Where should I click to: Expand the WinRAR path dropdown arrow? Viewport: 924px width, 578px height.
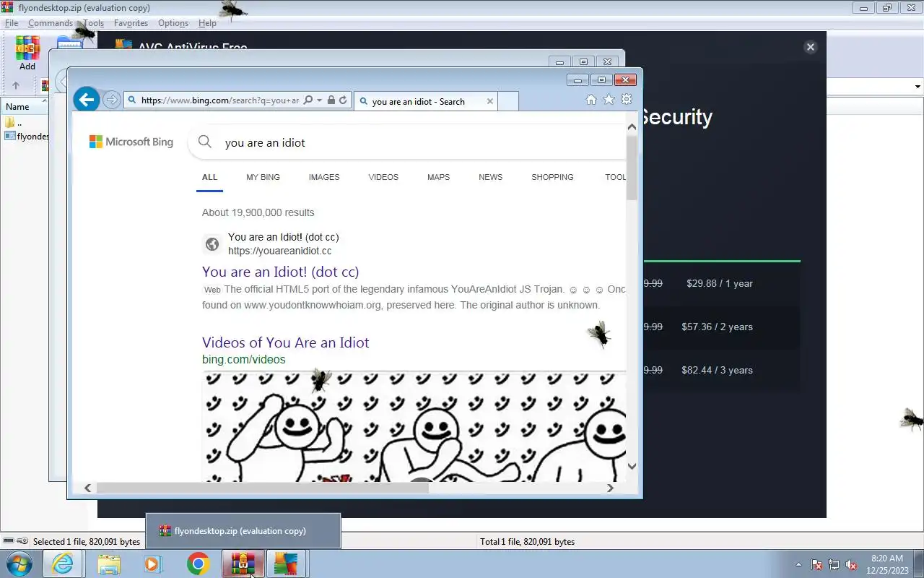coord(918,86)
